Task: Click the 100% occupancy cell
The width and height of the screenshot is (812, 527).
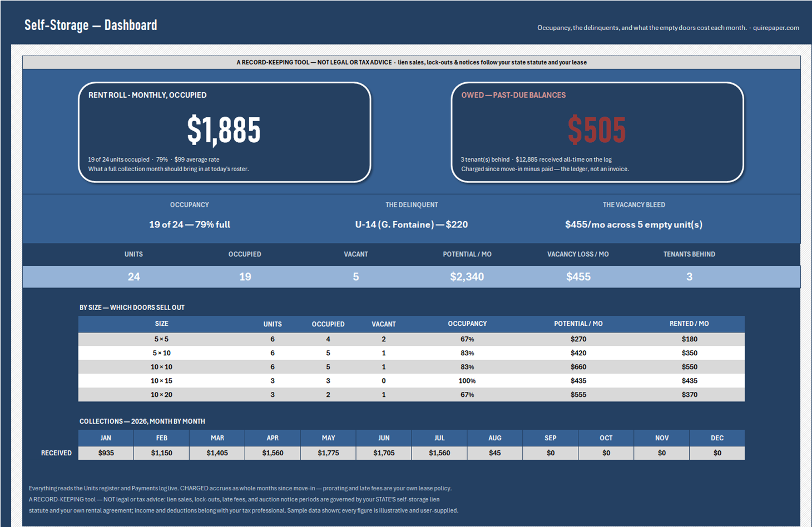Action: (x=467, y=381)
